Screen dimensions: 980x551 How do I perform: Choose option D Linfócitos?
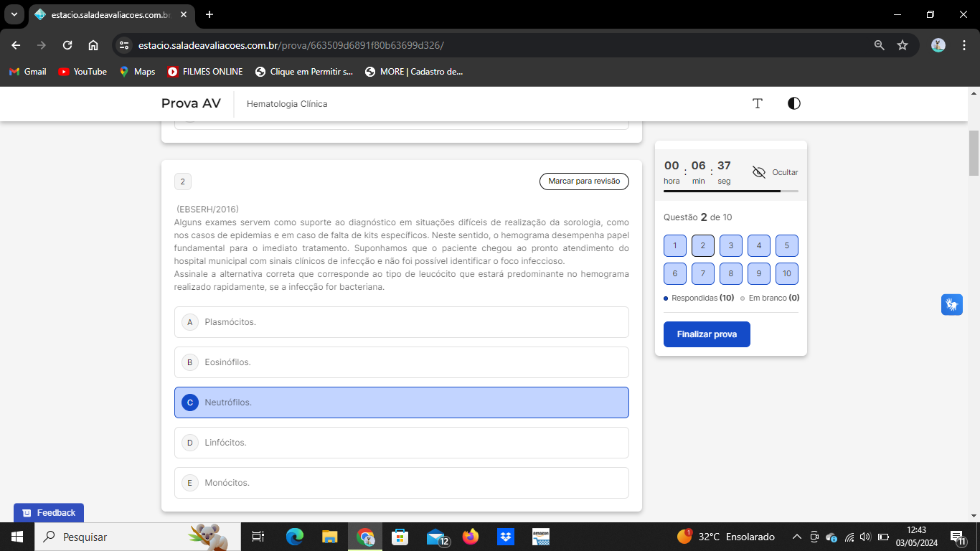point(401,443)
